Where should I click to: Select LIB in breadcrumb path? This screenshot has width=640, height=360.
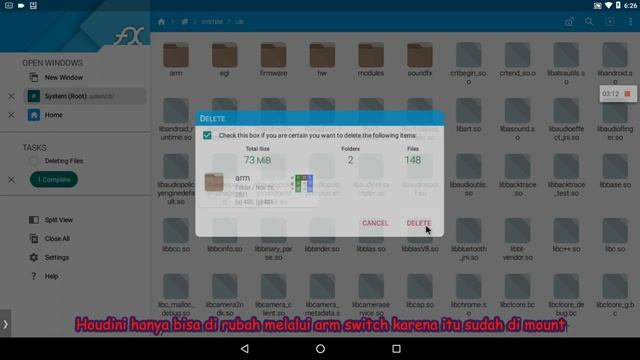tap(239, 22)
